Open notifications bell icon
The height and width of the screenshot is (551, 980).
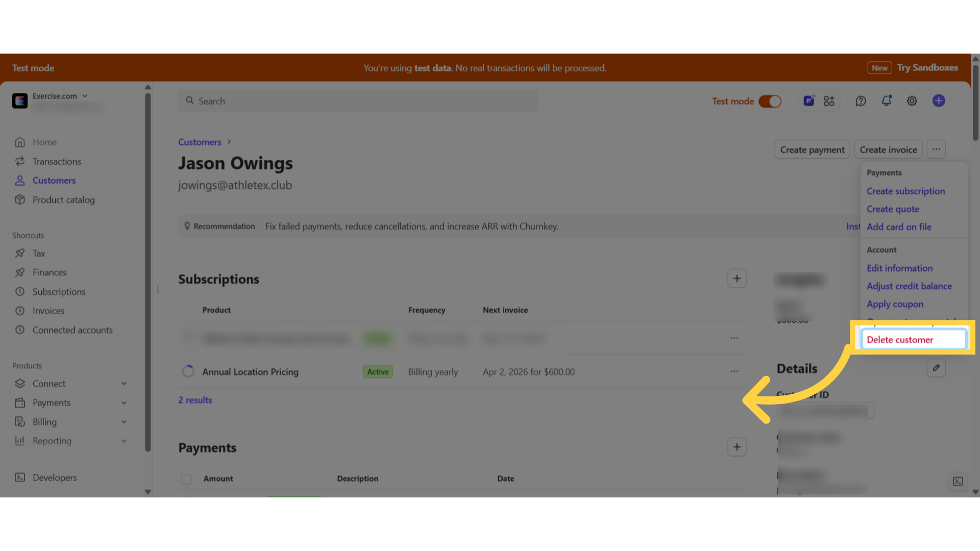pos(887,101)
